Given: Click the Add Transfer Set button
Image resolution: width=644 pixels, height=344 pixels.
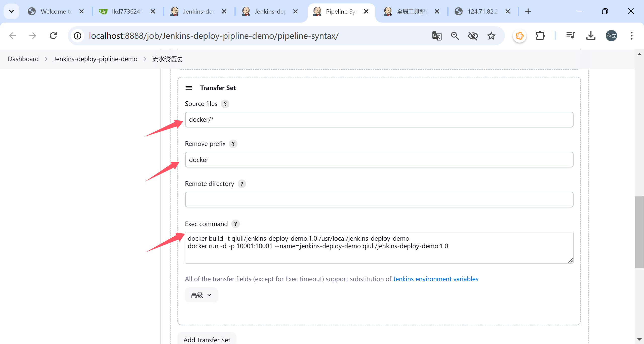Looking at the screenshot, I should tap(207, 339).
